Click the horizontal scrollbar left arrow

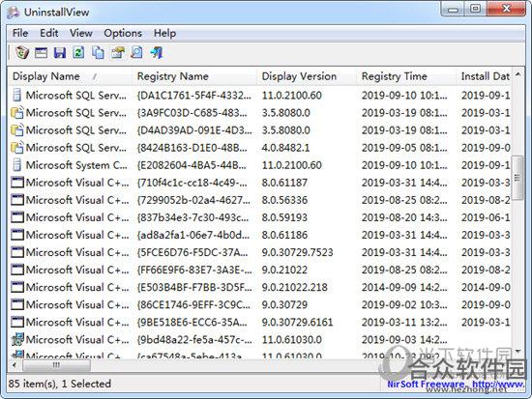tap(15, 365)
